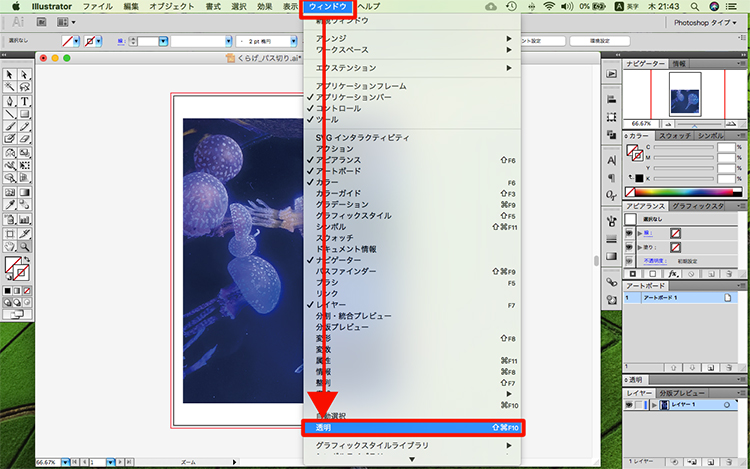Viewport: 750px width, 469px height.
Task: Toggle eye icon for fill (塗り) in Appearance
Action: point(630,246)
